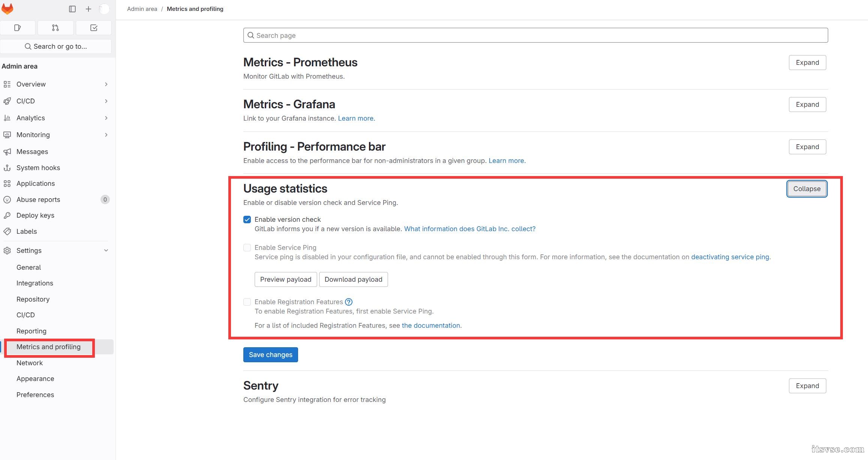
Task: Click the plus create-new icon
Action: click(x=88, y=9)
